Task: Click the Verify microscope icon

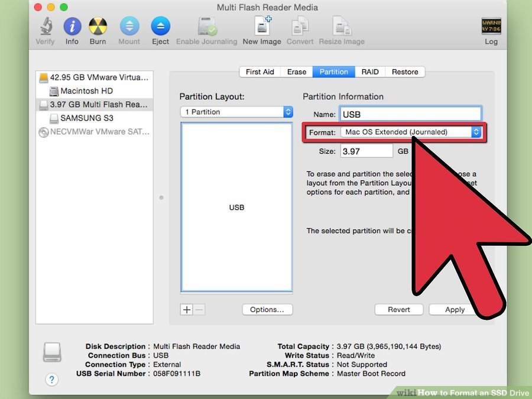Action: click(x=46, y=27)
